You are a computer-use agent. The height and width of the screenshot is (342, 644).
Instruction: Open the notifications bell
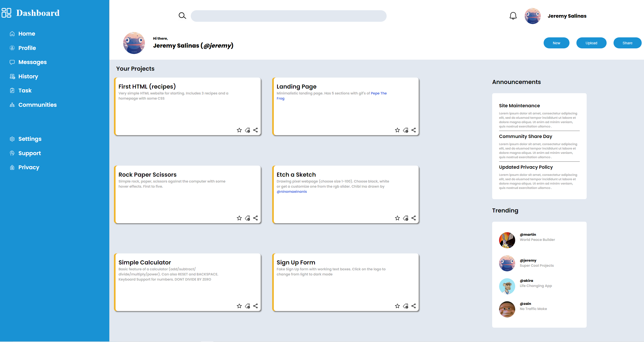tap(513, 16)
